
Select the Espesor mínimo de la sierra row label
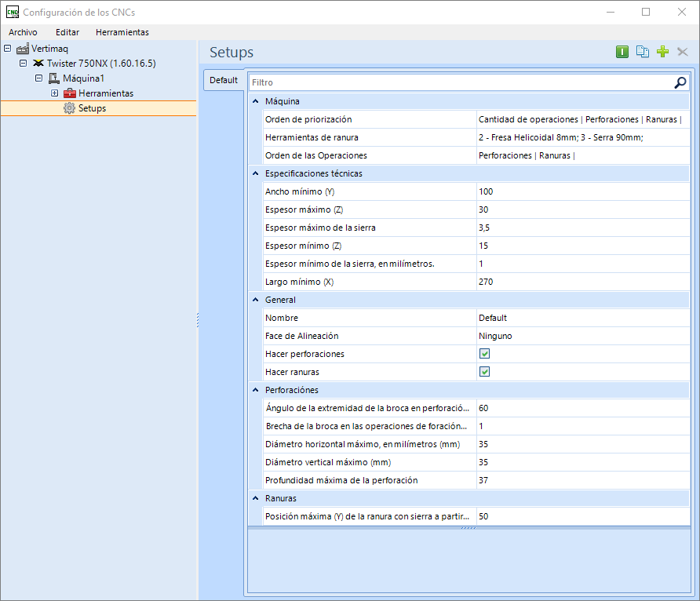pyautogui.click(x=349, y=264)
